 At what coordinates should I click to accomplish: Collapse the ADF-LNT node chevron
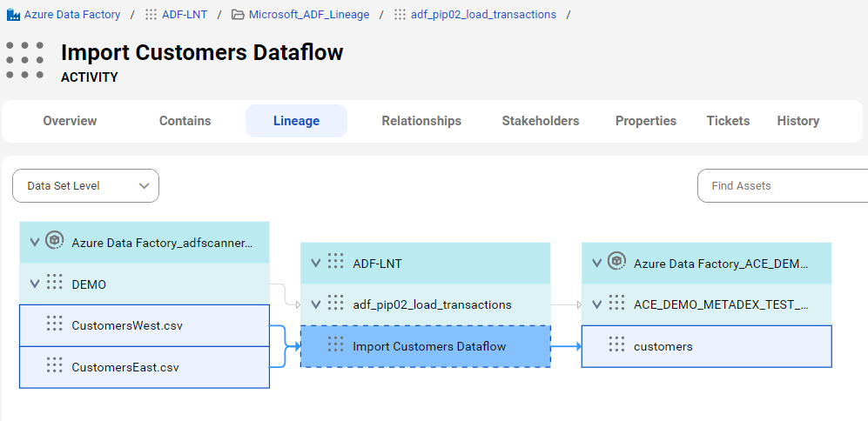[x=315, y=264]
